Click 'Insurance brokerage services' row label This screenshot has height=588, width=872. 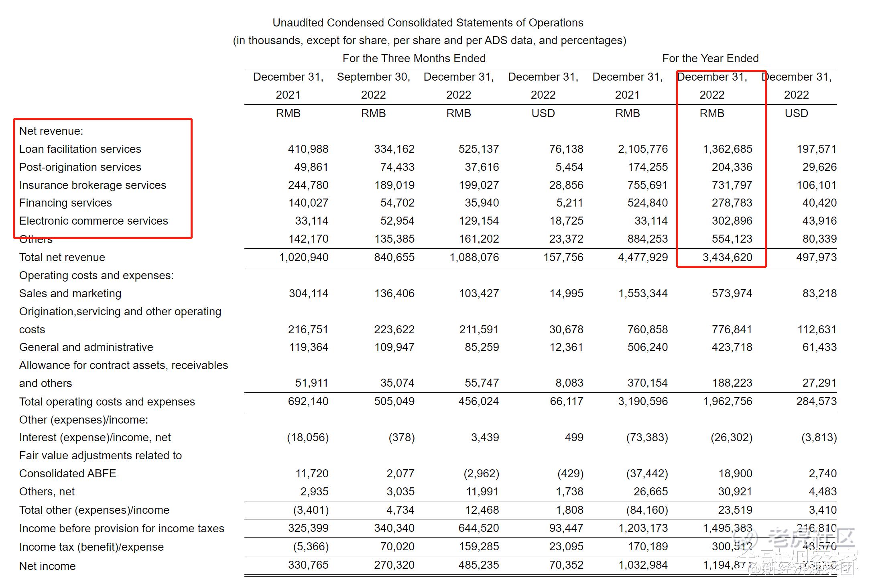92,185
